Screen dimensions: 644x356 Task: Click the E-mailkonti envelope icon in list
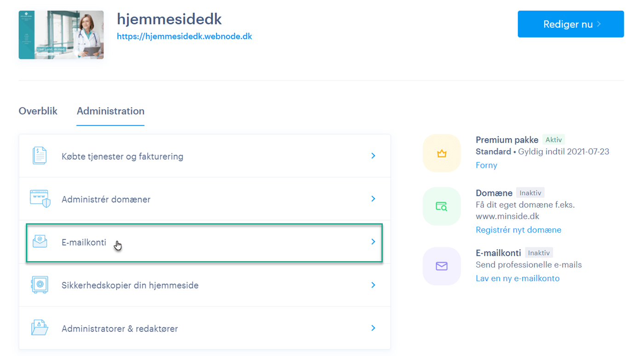click(40, 241)
